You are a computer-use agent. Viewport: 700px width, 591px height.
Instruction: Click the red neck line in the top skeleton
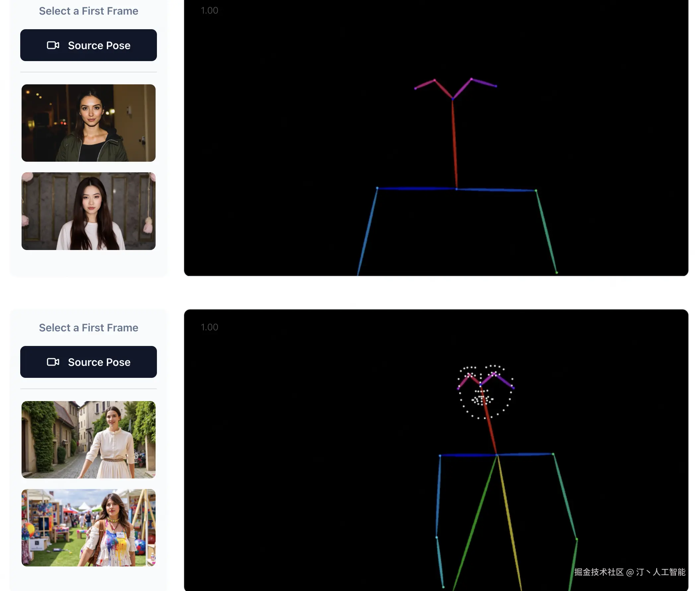pyautogui.click(x=454, y=144)
